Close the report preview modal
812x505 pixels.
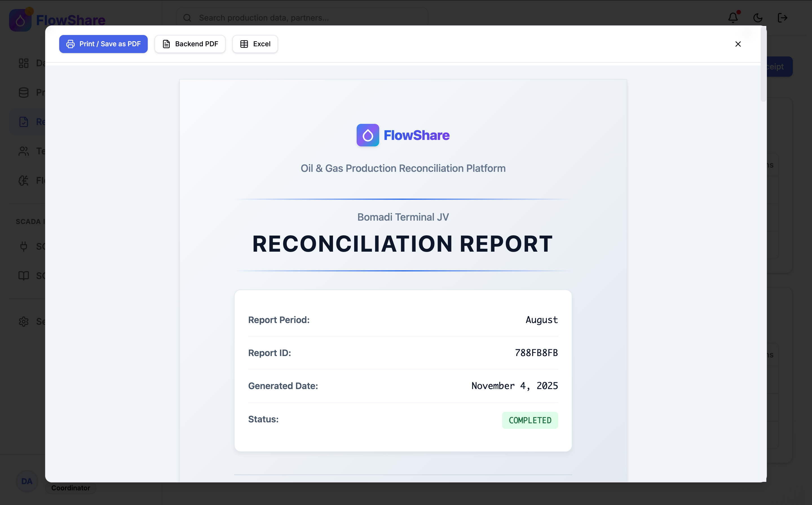(738, 44)
